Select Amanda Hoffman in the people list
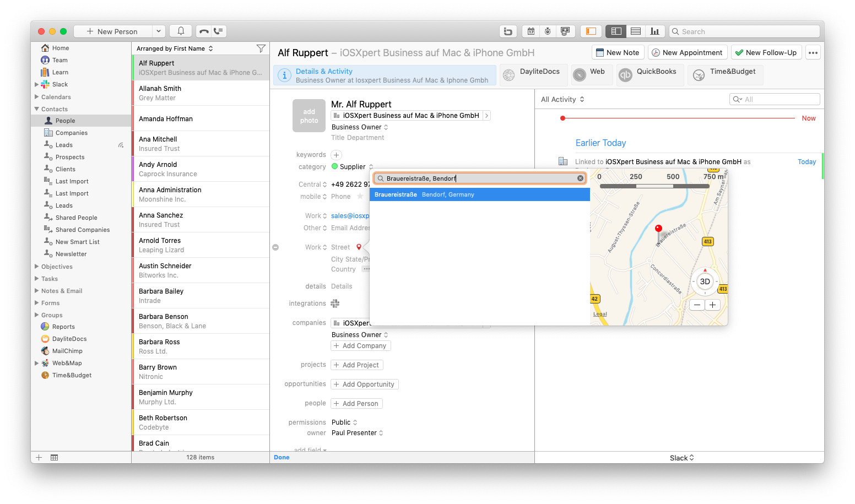The image size is (855, 504). (201, 118)
